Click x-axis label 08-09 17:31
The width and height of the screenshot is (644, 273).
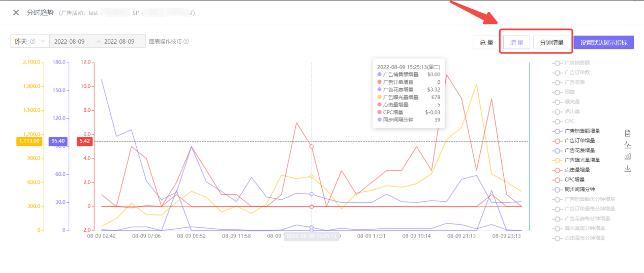tap(371, 236)
